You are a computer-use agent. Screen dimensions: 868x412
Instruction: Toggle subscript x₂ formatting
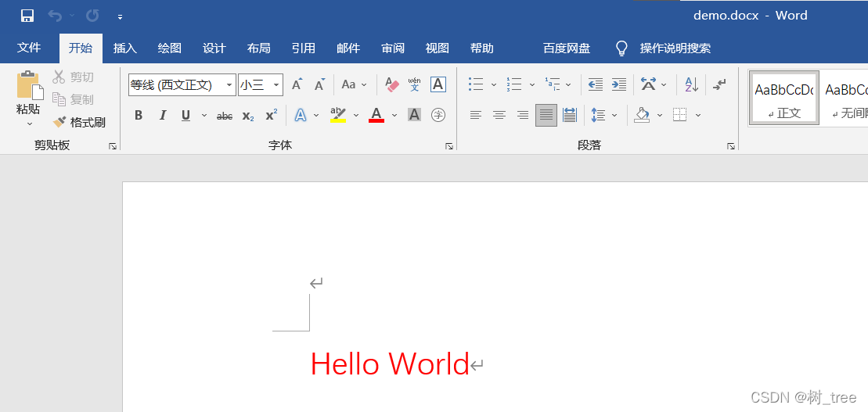[248, 116]
